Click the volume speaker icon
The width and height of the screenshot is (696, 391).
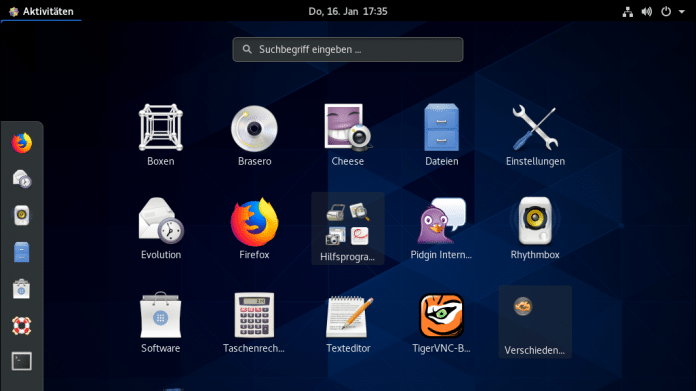[x=647, y=12]
